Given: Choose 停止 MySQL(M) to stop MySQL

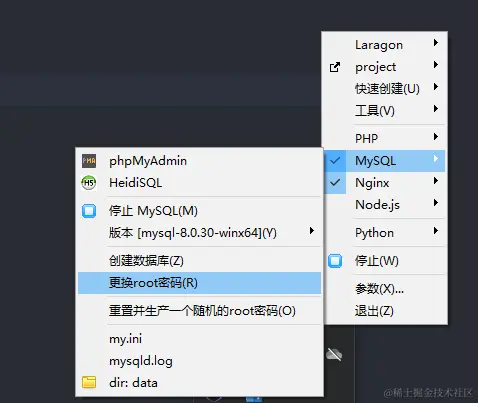Looking at the screenshot, I should pyautogui.click(x=199, y=211).
